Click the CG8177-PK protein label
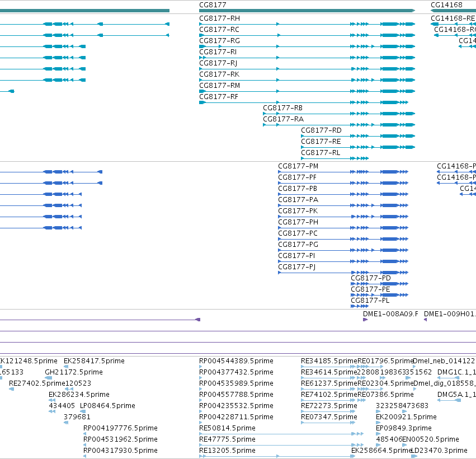The width and height of the screenshot is (476, 459). [298, 211]
